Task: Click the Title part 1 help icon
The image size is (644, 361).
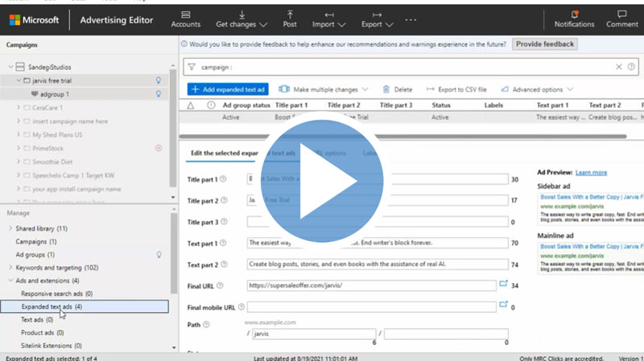Action: click(223, 178)
